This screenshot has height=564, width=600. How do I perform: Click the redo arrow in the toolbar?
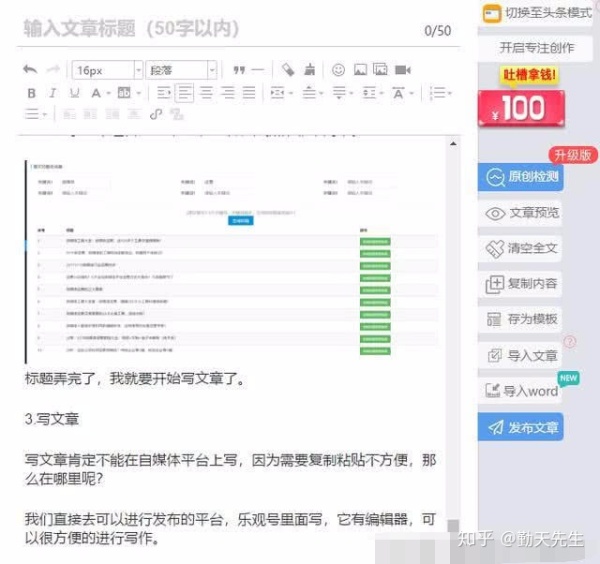click(x=53, y=70)
